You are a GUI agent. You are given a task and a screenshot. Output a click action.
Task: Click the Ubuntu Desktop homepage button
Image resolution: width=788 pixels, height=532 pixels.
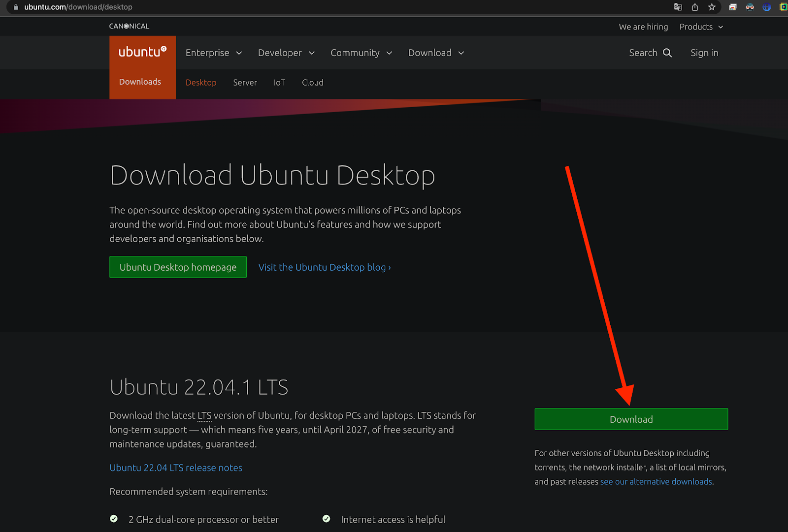[178, 267]
